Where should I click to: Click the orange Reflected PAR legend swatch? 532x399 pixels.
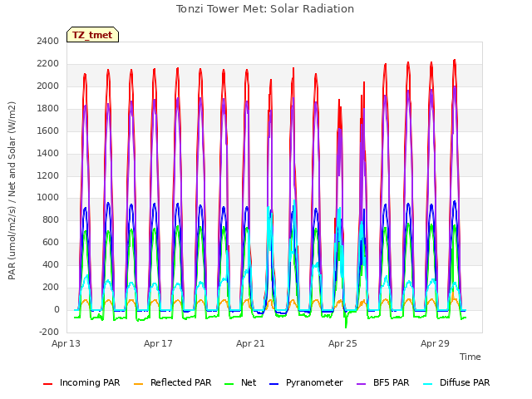point(139,384)
